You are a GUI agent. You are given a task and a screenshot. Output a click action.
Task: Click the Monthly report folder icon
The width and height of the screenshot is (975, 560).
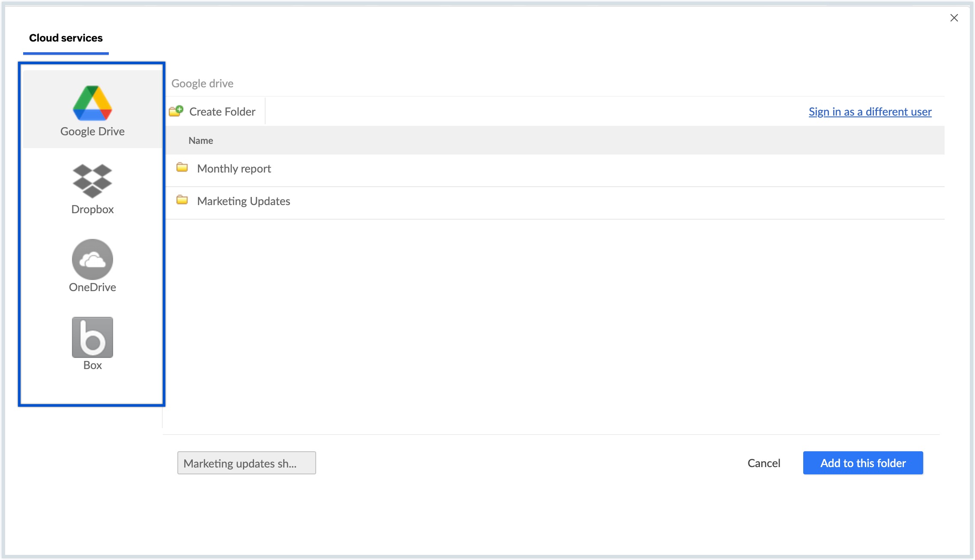click(182, 167)
